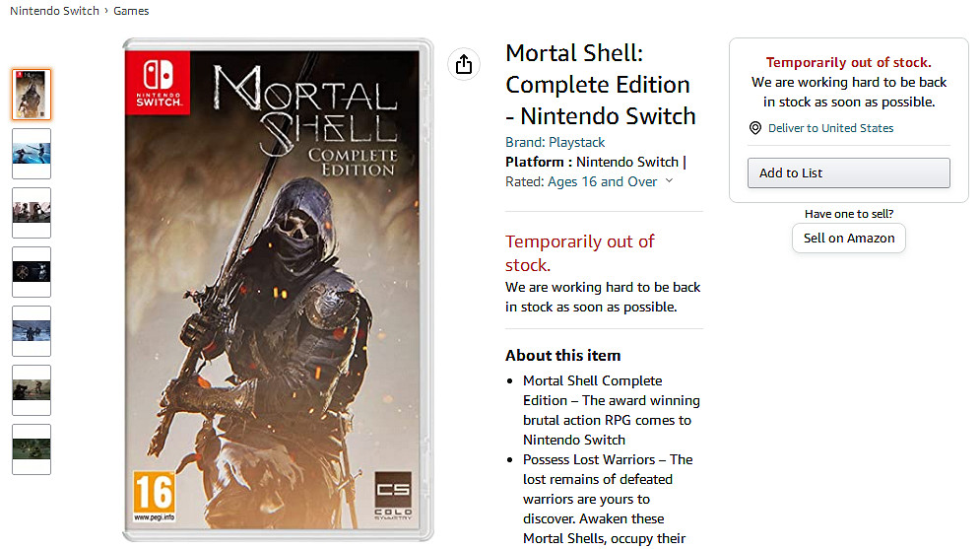Select the first cover art thumbnail

(x=32, y=95)
